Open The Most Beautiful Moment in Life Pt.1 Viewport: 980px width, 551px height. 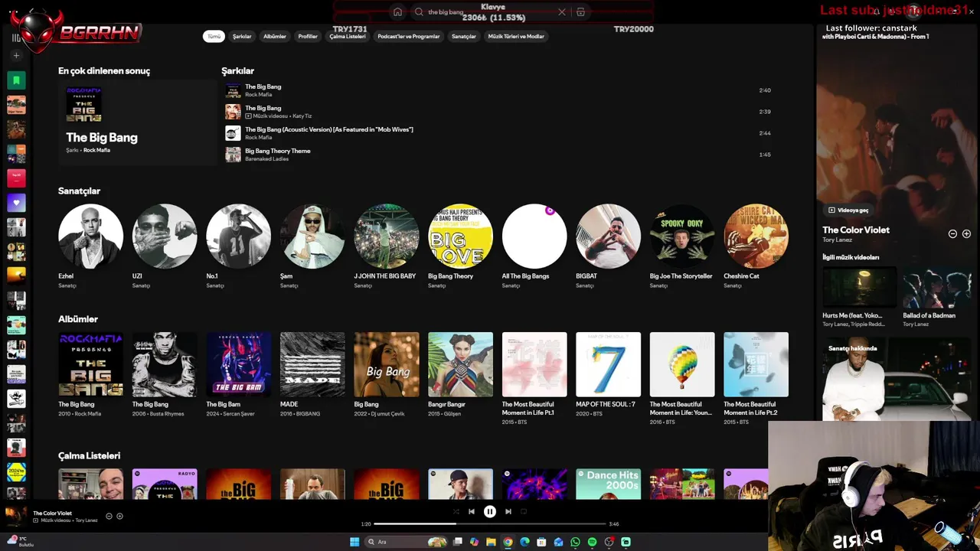tap(534, 364)
